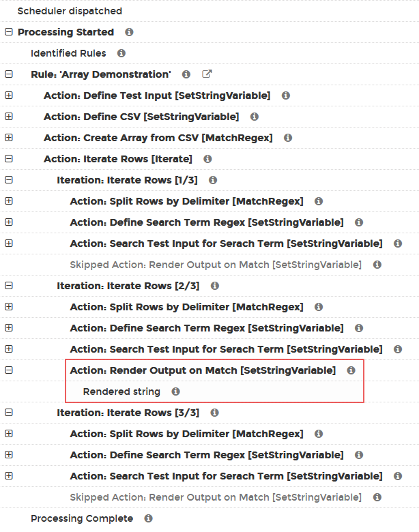
Task: Click info icon beside Processing Started
Action: pos(129,32)
